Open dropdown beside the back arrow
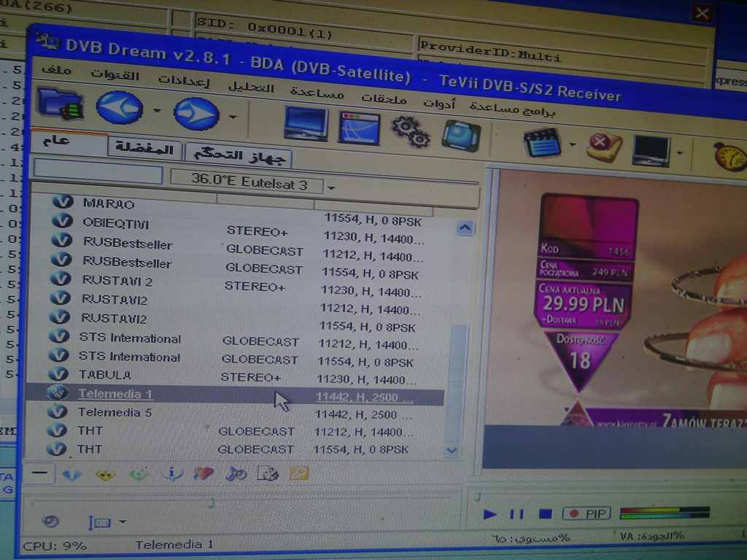The height and width of the screenshot is (560, 747). [157, 111]
